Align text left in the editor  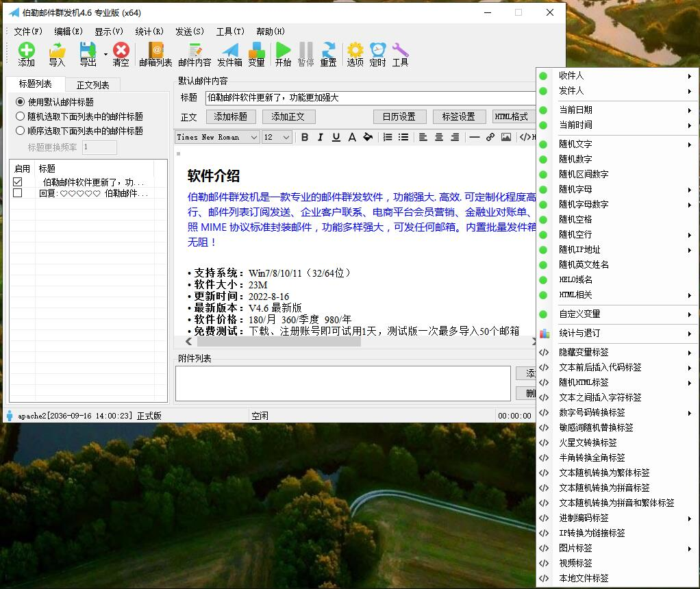pyautogui.click(x=423, y=137)
